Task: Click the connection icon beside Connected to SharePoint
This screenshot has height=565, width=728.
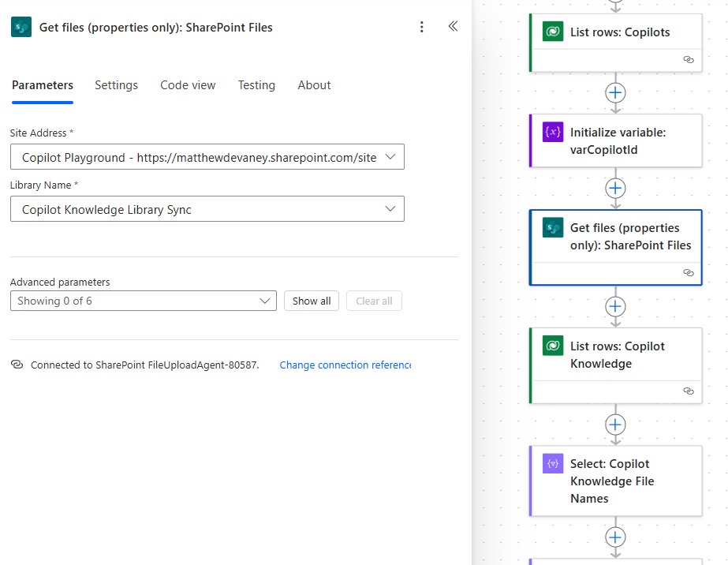Action: point(17,365)
